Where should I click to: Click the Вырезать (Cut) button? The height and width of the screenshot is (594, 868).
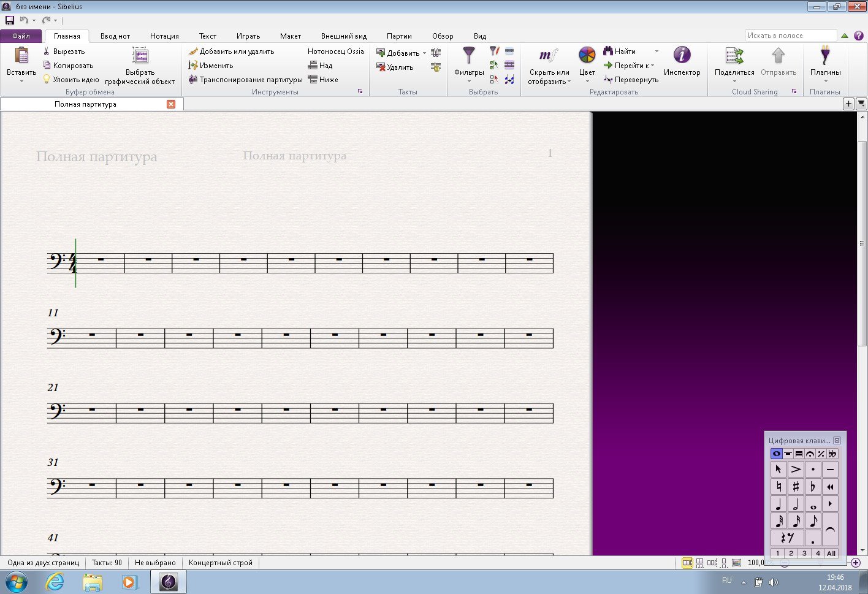tap(64, 51)
